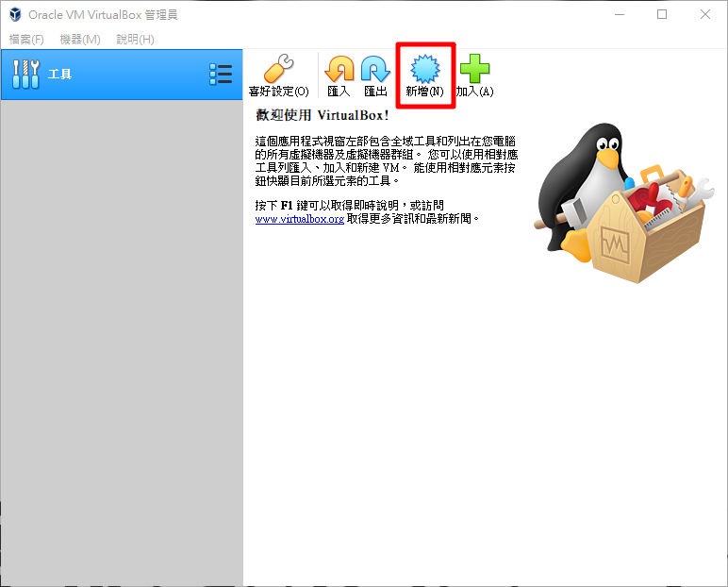The height and width of the screenshot is (587, 728).
Task: Click the VirtualBox cube icon in title bar
Action: [x=14, y=14]
